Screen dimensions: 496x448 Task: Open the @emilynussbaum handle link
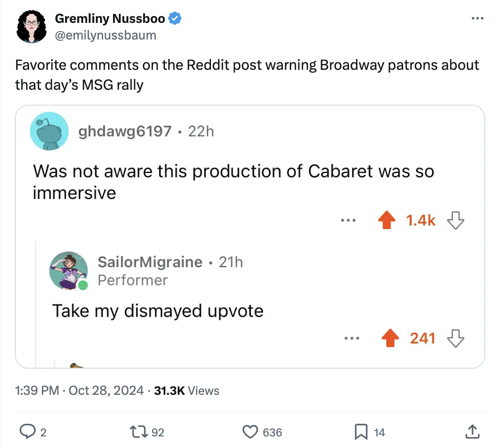coord(106,35)
